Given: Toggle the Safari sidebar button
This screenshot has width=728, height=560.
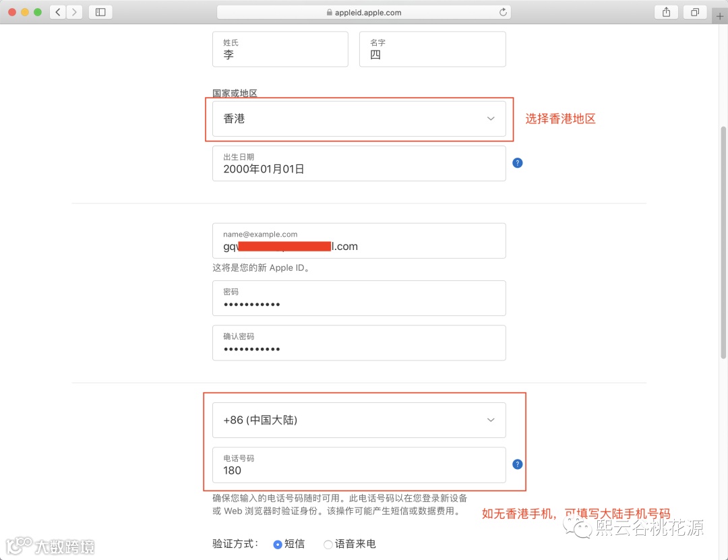Looking at the screenshot, I should tap(100, 12).
